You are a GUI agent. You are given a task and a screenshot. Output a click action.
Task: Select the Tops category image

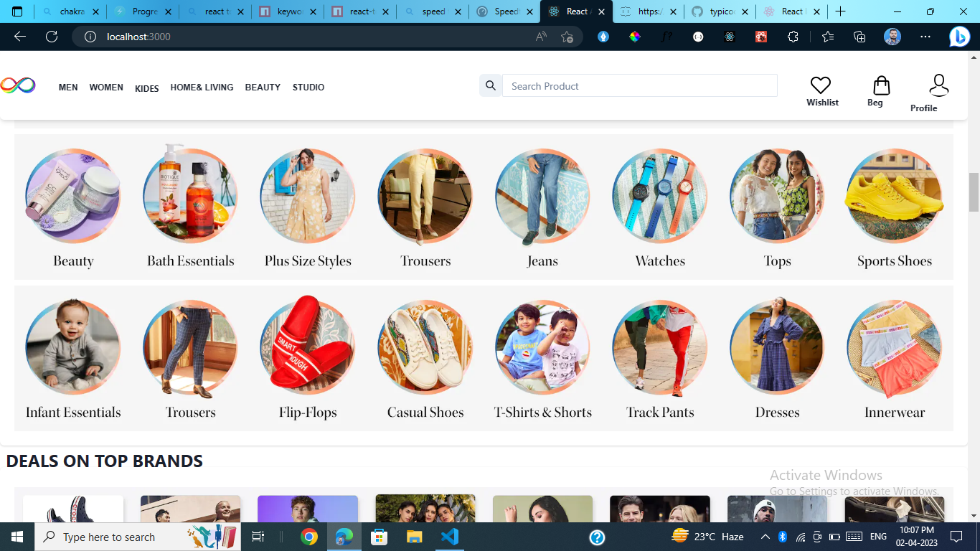point(777,196)
